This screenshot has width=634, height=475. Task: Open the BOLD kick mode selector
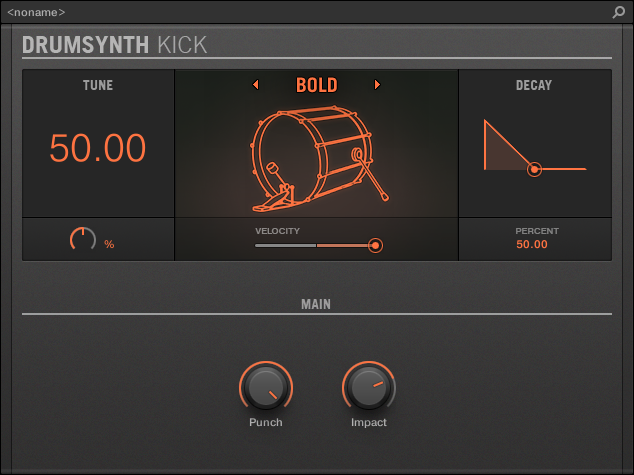316,85
